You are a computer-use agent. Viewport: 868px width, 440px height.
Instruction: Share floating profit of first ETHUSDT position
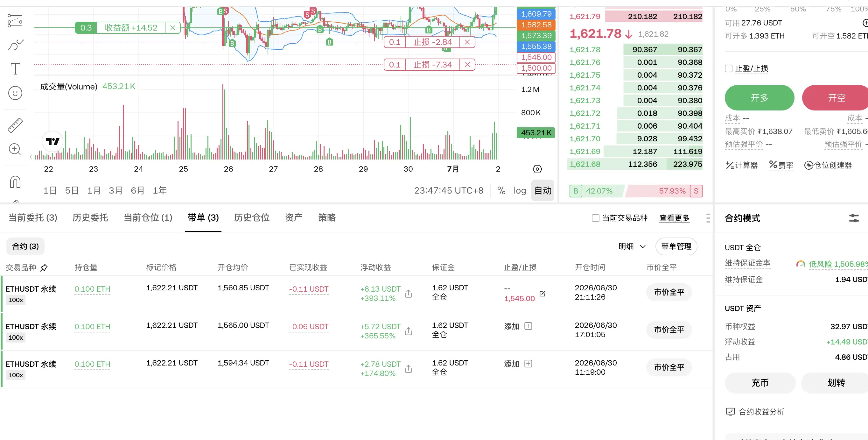409,294
